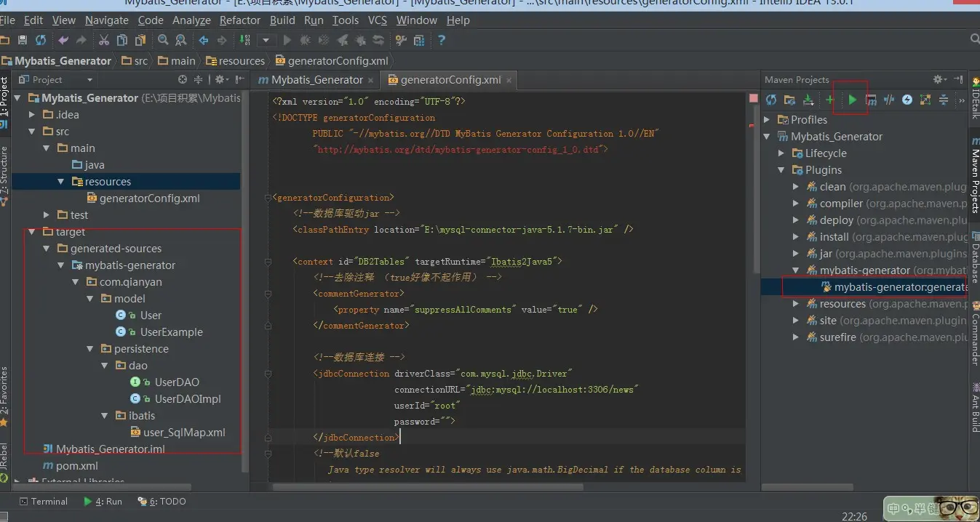Viewport: 980px width, 522px height.
Task: Click Save All floppy disk icon
Action: (x=23, y=40)
